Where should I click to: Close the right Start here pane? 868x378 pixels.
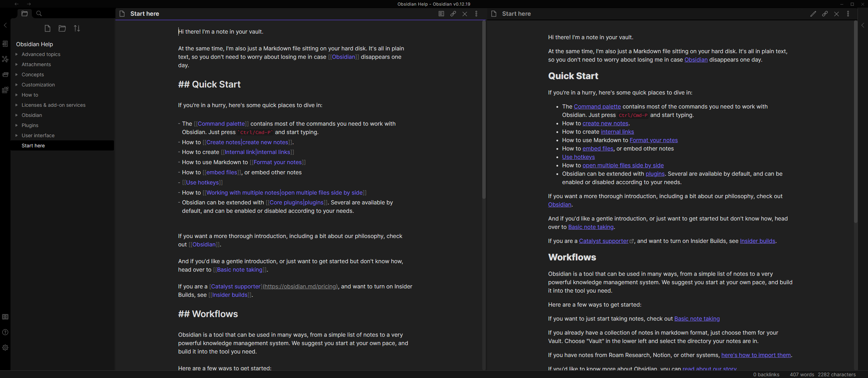pyautogui.click(x=837, y=14)
